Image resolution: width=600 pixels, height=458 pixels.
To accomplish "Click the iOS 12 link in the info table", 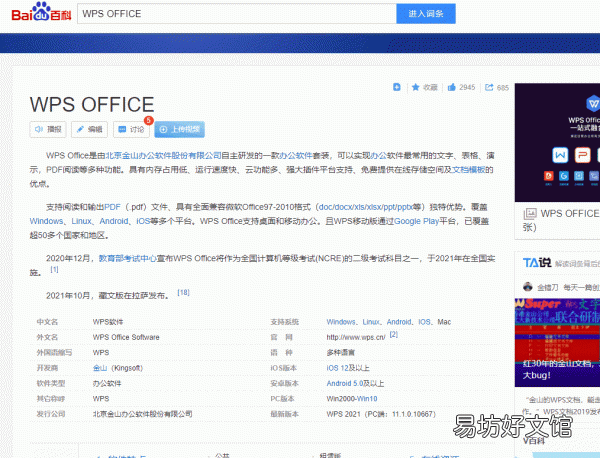I will 338,368.
